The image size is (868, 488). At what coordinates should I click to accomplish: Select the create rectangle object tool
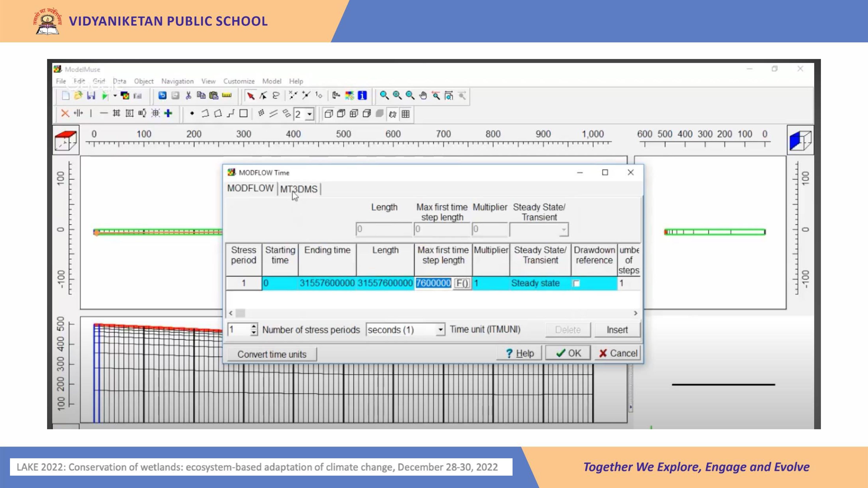coord(243,113)
